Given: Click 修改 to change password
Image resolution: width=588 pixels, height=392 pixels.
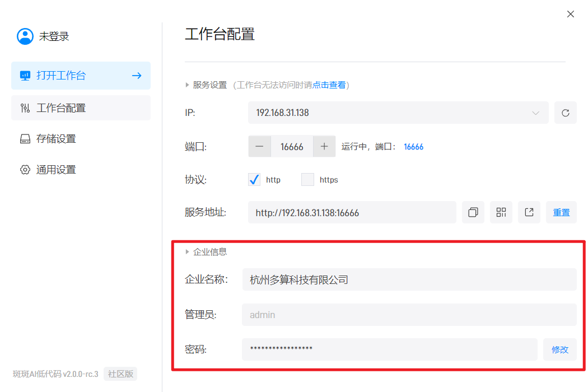Looking at the screenshot, I should tap(560, 349).
